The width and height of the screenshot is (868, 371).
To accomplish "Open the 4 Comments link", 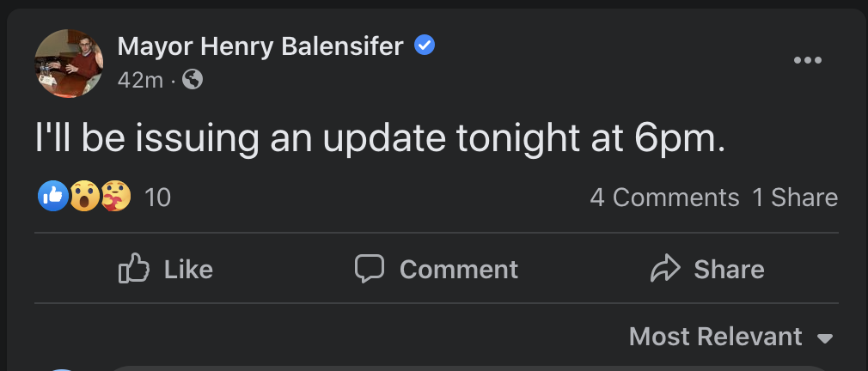I will [664, 198].
